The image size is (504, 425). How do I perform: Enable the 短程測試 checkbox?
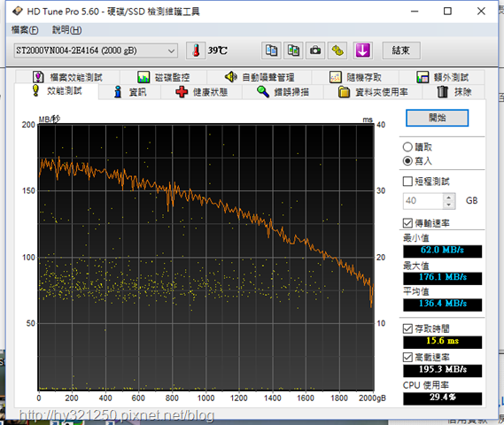pyautogui.click(x=407, y=182)
